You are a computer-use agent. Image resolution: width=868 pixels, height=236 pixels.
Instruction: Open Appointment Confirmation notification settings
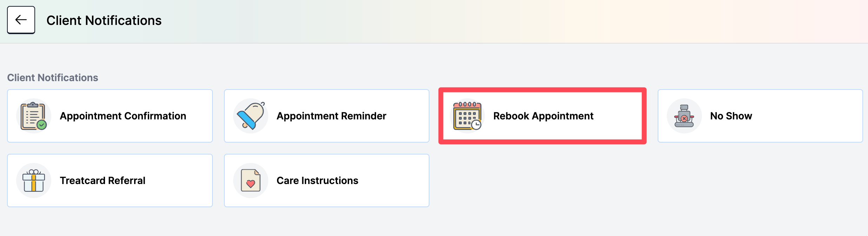pos(110,116)
